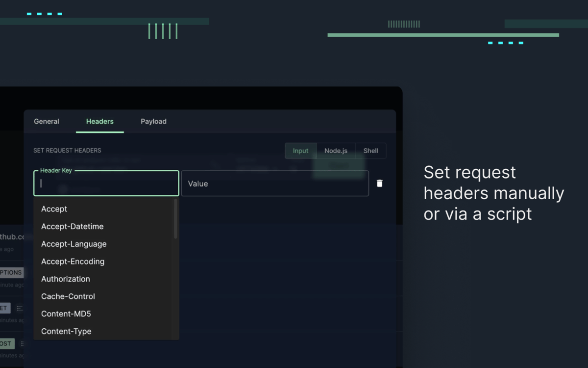Pick Accept-Encoding header option

click(x=73, y=262)
